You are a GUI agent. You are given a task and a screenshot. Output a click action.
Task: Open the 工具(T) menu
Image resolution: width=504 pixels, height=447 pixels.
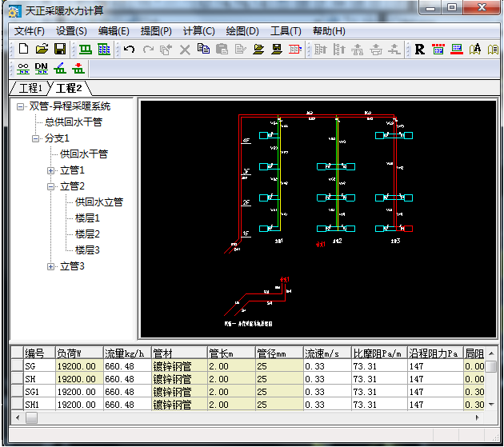(286, 31)
